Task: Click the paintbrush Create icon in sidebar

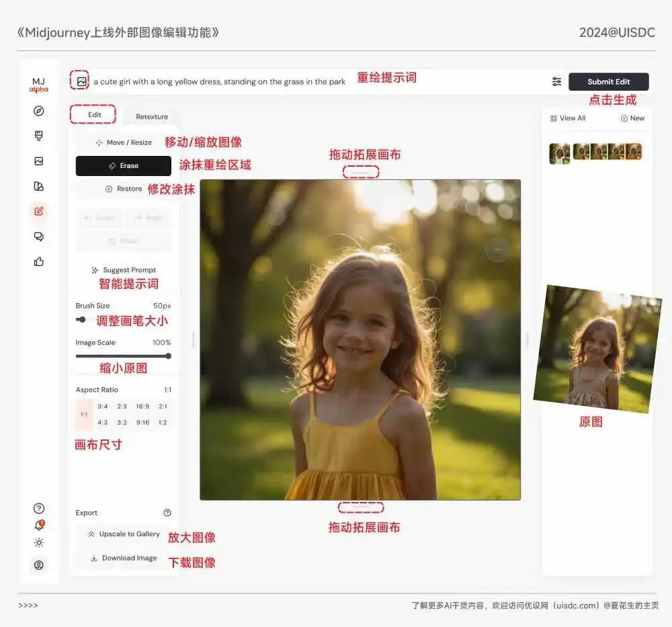Action: coord(38,136)
